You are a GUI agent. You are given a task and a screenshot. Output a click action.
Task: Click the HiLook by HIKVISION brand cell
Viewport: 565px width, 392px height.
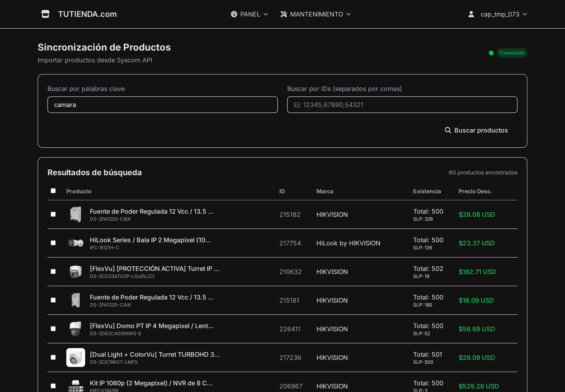pyautogui.click(x=348, y=243)
